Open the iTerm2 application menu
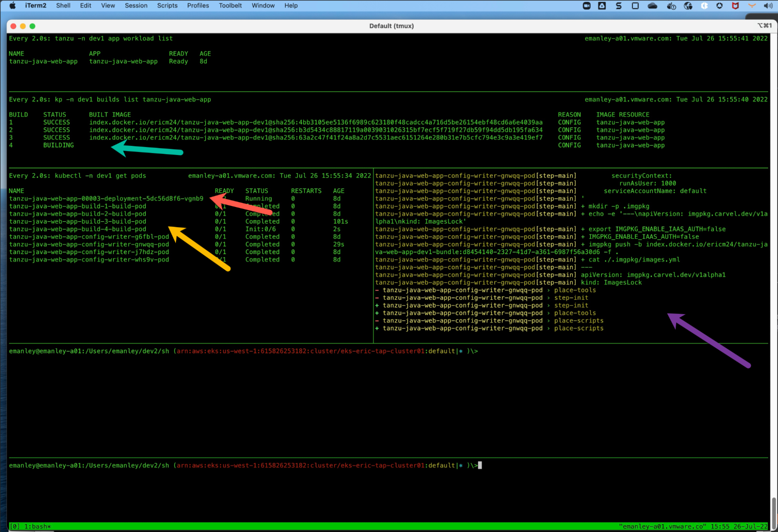Screen dimensions: 778x532 35,5
